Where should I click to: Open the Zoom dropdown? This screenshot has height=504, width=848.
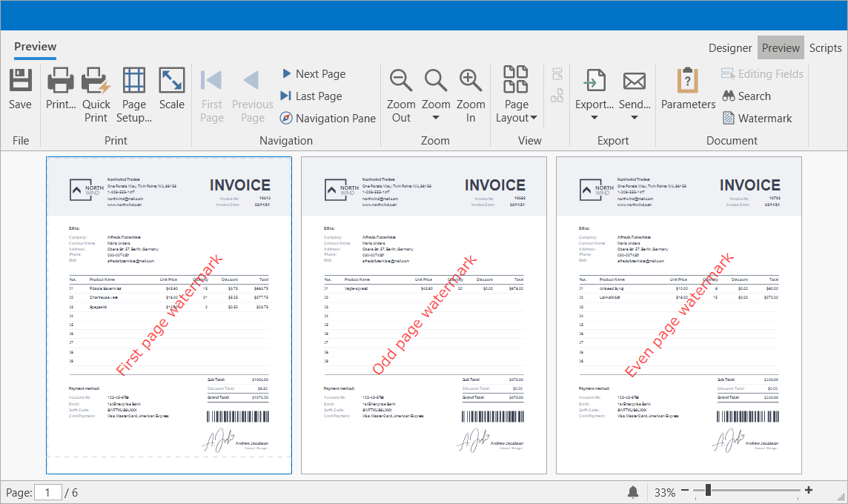pos(436,95)
